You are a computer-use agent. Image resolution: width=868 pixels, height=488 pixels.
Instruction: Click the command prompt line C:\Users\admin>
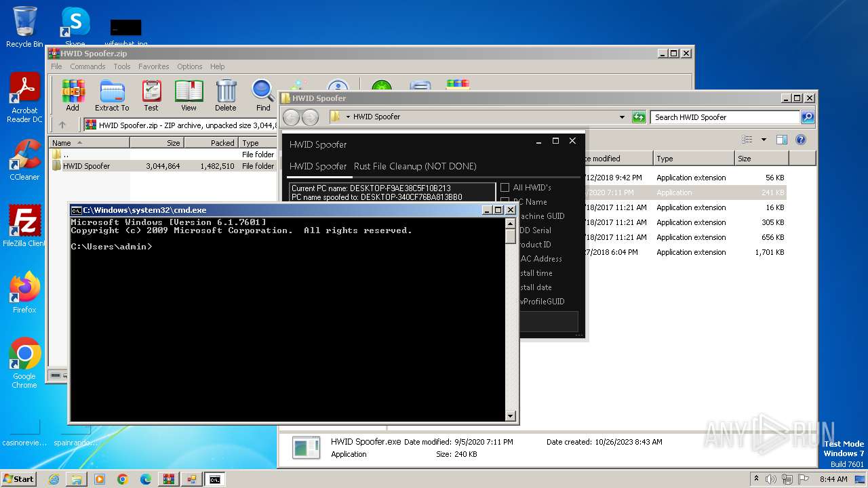pyautogui.click(x=112, y=247)
